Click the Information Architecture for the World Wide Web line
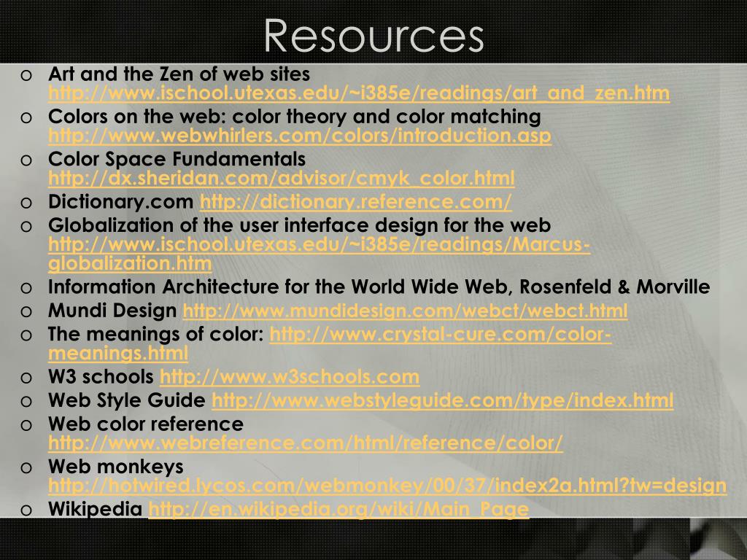 pyautogui.click(x=379, y=287)
